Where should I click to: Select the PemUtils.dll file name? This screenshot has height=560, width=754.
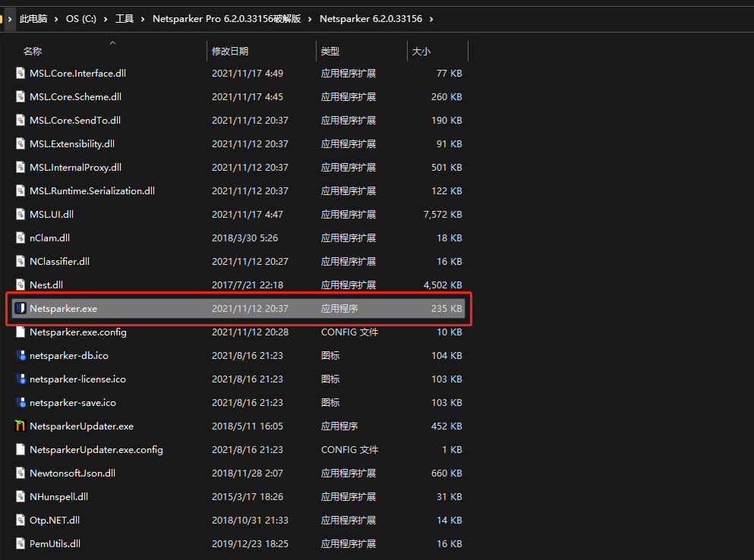pos(55,543)
